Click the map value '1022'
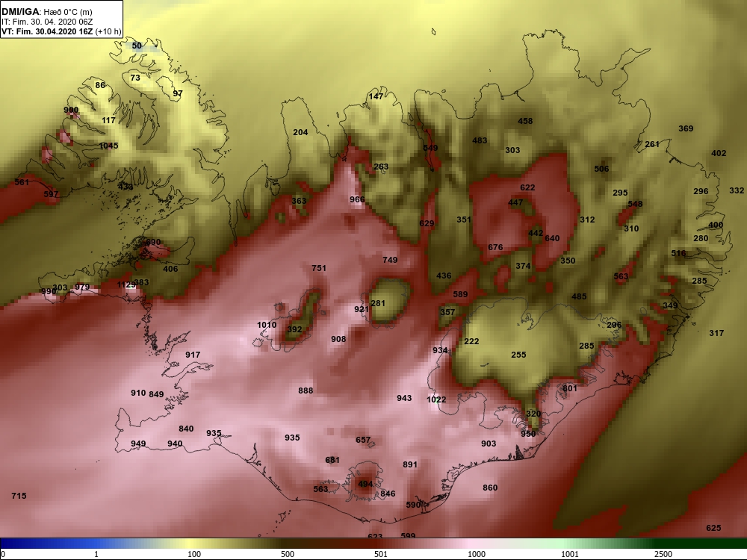This screenshot has width=747, height=560. (436, 399)
